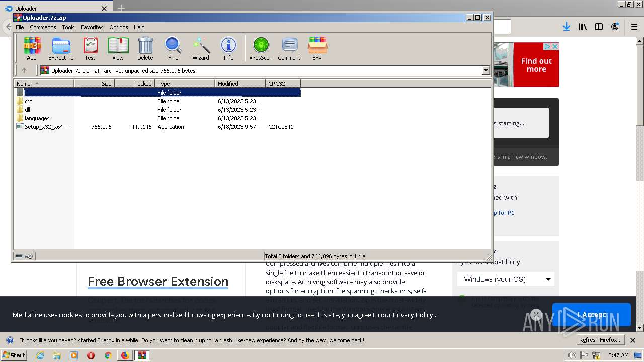Click the CRC32 value C21C0541
644x362 pixels.
tap(281, 127)
